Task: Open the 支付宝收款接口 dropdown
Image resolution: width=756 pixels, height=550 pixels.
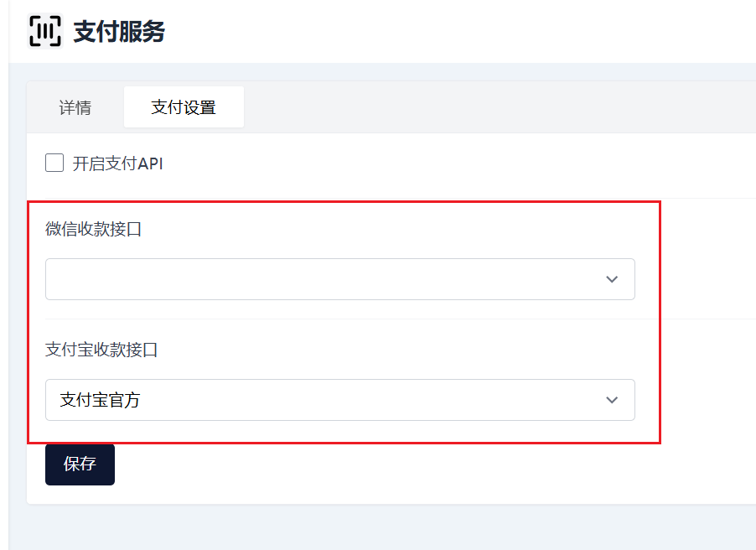Action: pyautogui.click(x=339, y=400)
